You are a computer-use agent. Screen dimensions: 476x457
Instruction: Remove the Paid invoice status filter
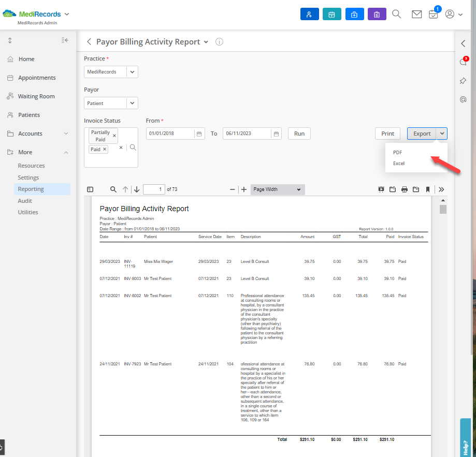point(106,149)
